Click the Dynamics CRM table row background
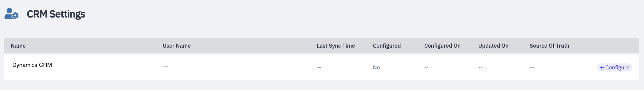Image resolution: width=644 pixels, height=90 pixels. (322, 67)
